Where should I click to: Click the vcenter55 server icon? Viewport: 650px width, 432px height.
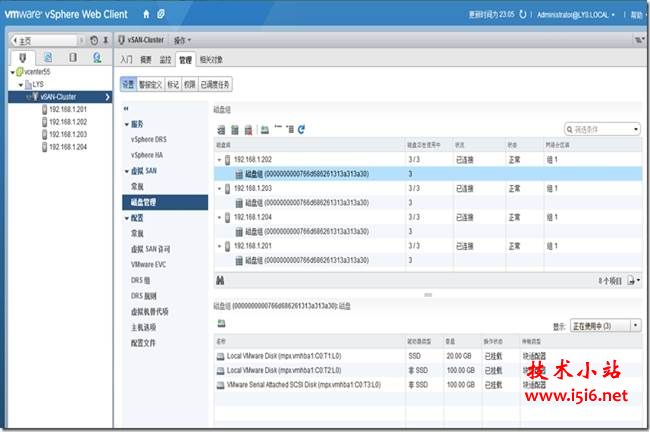19,72
